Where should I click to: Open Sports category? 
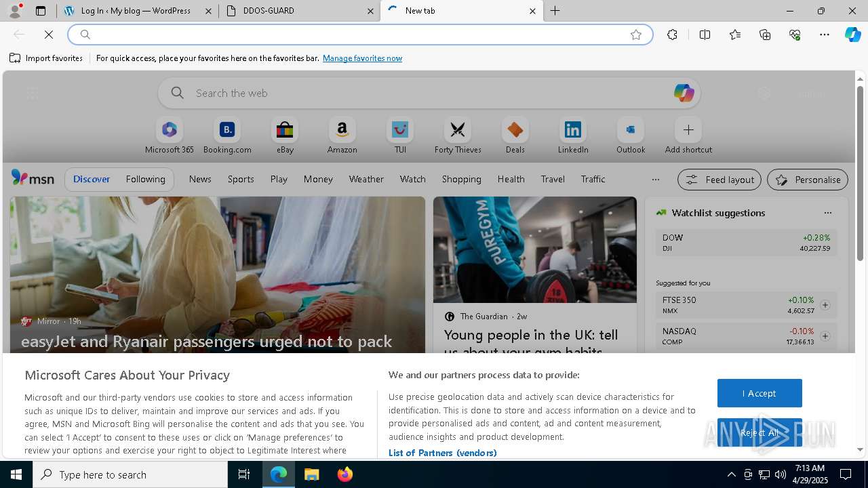(x=241, y=179)
